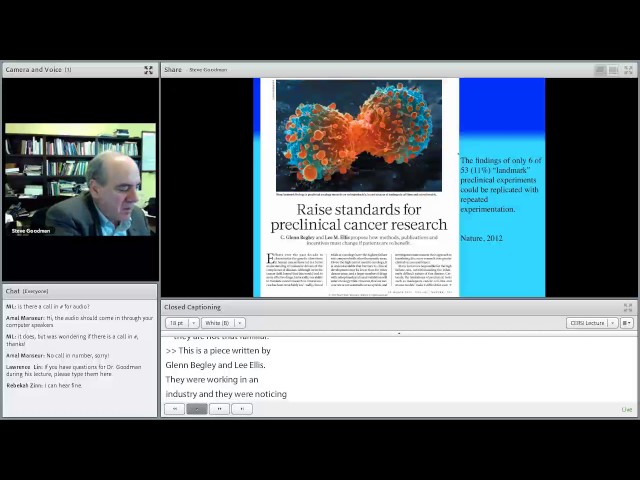Image resolution: width=640 pixels, height=480 pixels.
Task: Click 'Nature, 2012' citation on slide
Action: click(481, 238)
